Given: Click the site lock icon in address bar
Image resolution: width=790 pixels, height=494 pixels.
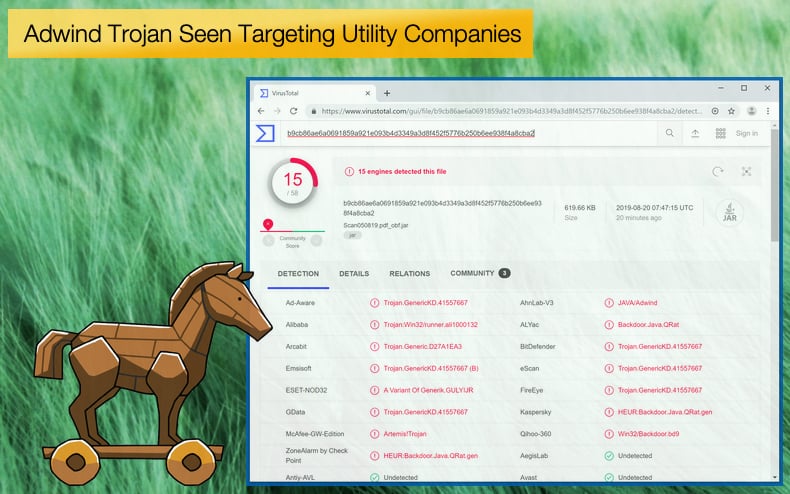Looking at the screenshot, I should [x=313, y=111].
